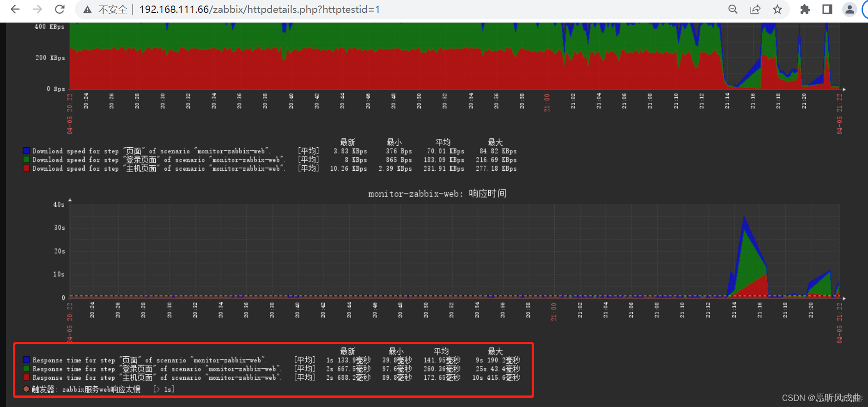Image resolution: width=868 pixels, height=407 pixels.
Task: Click the 21:14 label on download speed axis
Action: point(727,101)
